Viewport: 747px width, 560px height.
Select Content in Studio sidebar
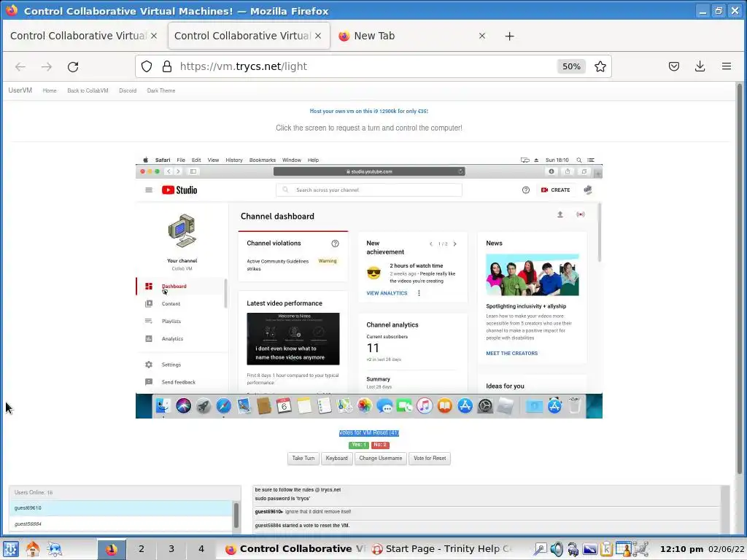pos(171,304)
